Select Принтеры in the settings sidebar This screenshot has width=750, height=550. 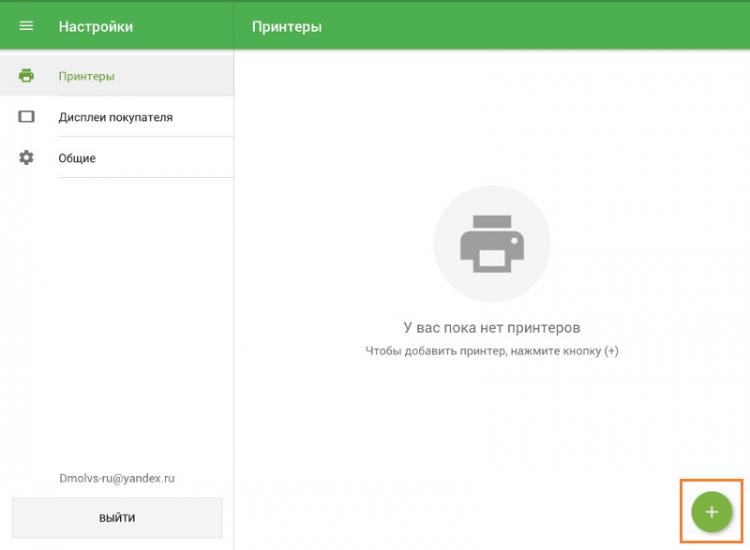pyautogui.click(x=117, y=76)
